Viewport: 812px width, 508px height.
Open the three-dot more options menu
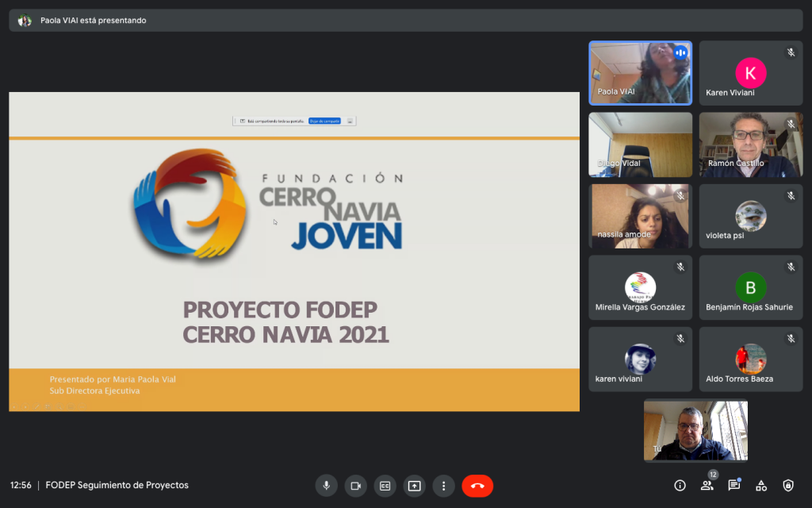pyautogui.click(x=443, y=486)
